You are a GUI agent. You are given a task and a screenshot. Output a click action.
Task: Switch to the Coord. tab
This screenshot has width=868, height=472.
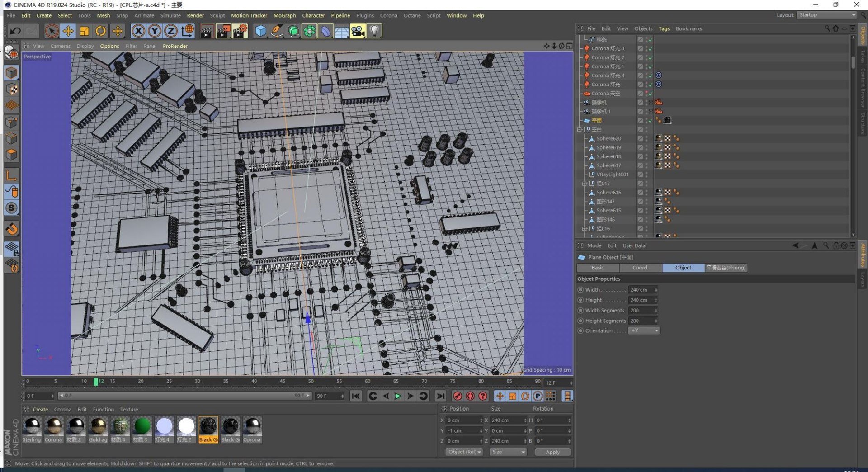pyautogui.click(x=640, y=268)
